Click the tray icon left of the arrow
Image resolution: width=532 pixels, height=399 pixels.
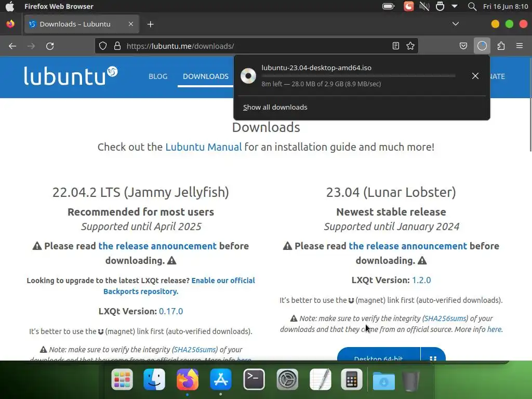440,6
